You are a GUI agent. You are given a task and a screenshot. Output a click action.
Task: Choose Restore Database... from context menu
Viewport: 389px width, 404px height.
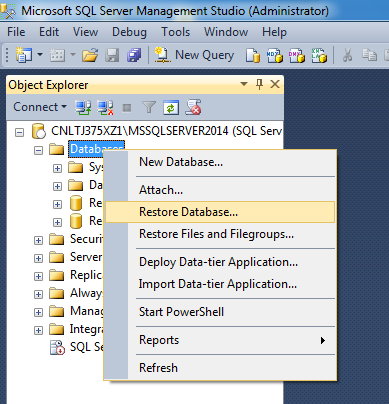coord(220,212)
